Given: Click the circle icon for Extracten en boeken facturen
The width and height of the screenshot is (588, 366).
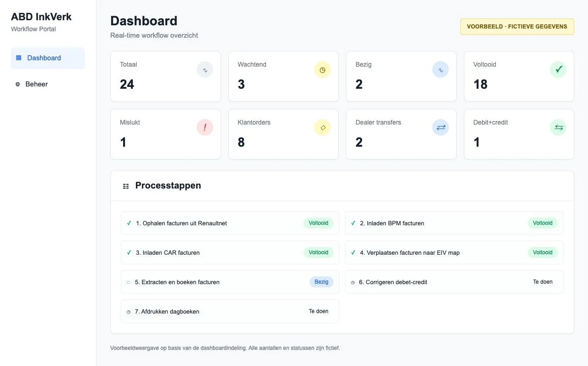Looking at the screenshot, I should point(129,282).
